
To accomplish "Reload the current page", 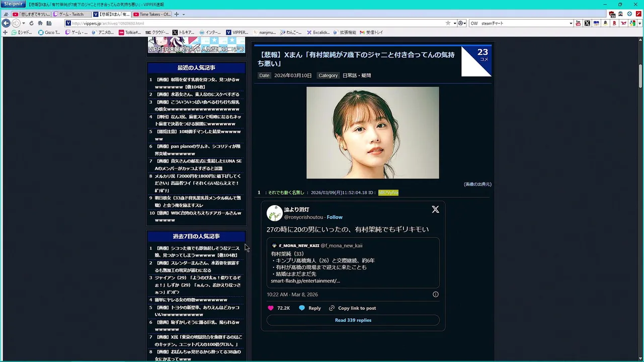I will (31, 23).
